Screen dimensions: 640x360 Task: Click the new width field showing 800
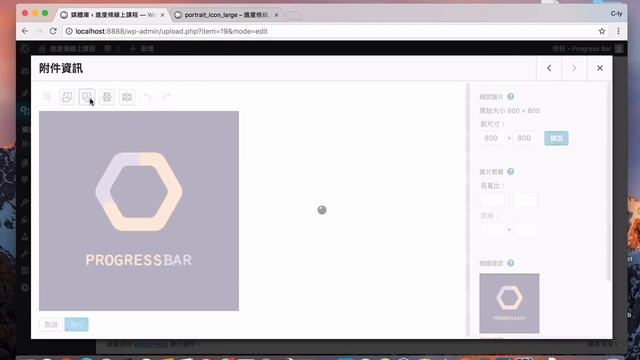click(x=492, y=138)
